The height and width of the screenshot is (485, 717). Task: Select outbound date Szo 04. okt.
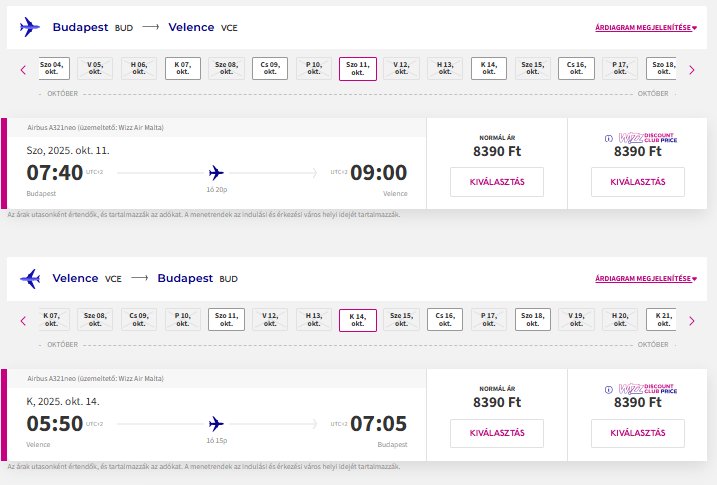click(52, 69)
